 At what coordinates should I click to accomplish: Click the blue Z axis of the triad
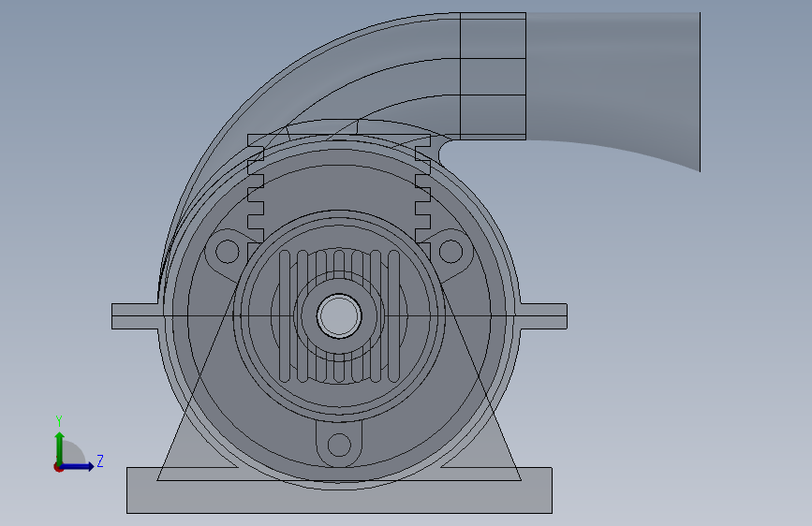(79, 466)
